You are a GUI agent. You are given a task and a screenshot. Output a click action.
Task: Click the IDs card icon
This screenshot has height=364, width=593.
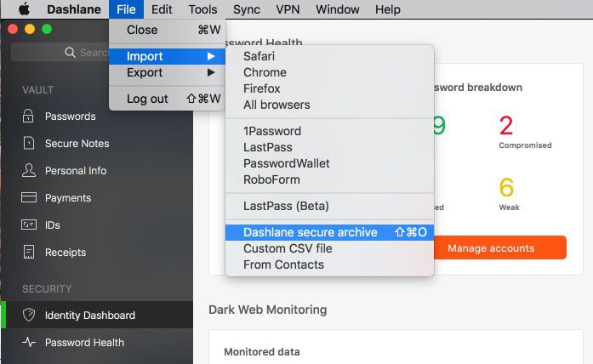(29, 225)
